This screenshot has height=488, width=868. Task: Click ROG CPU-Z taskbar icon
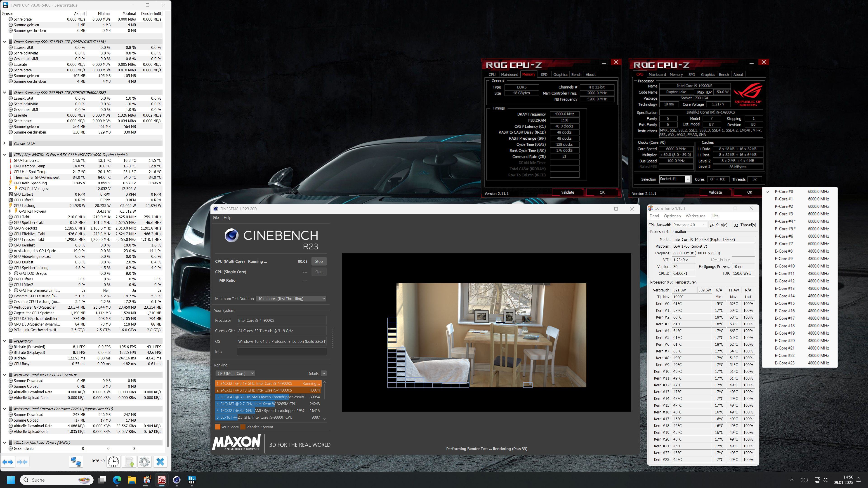(x=162, y=480)
